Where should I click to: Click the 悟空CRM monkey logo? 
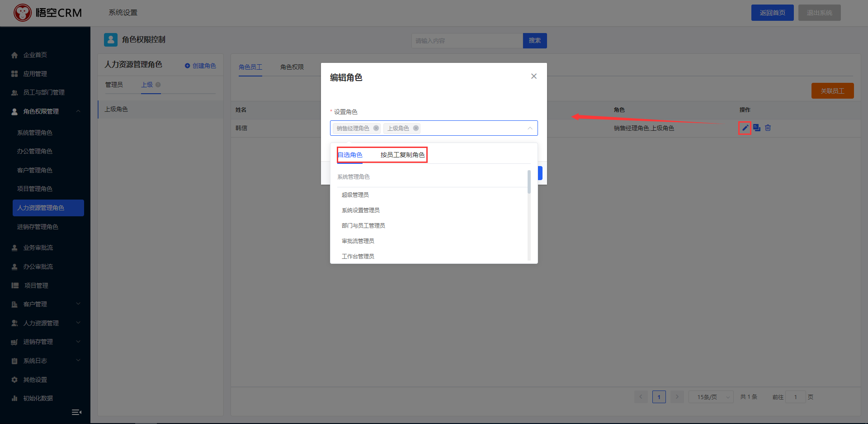[23, 13]
